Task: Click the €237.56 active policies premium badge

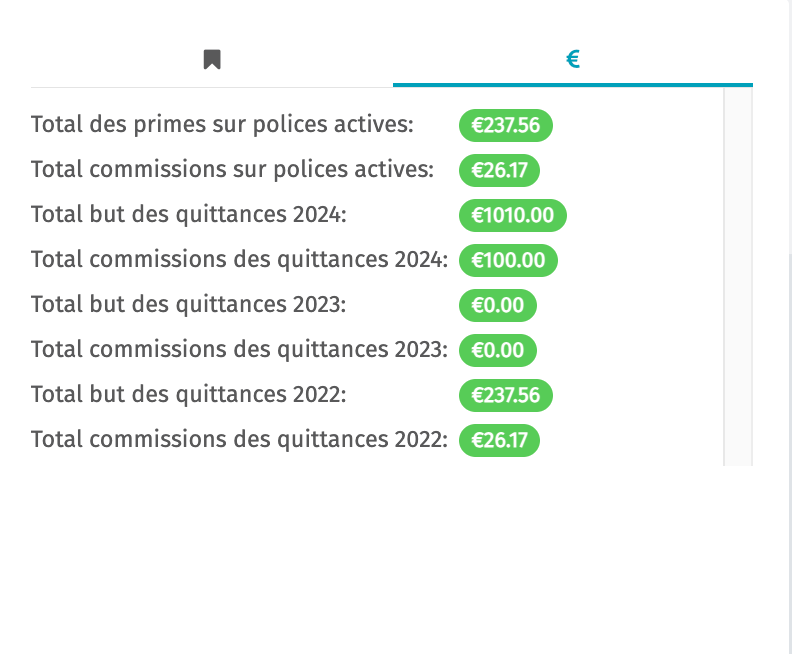Action: pos(506,125)
